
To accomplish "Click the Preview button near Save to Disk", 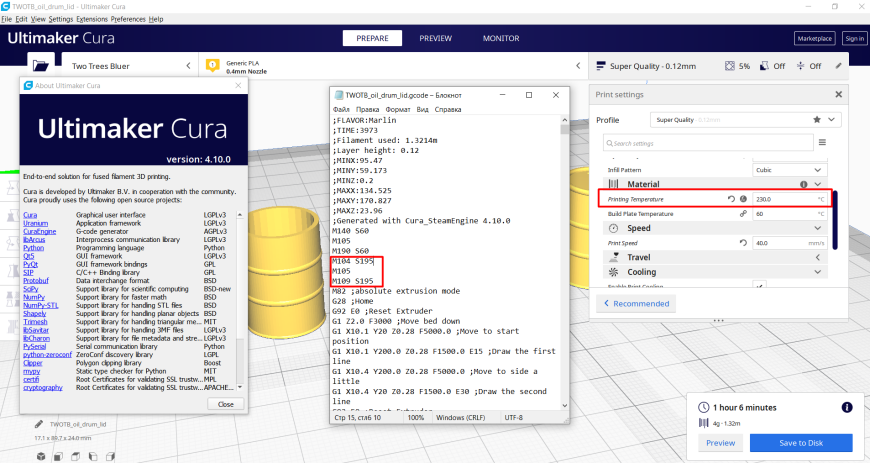I will click(x=721, y=443).
